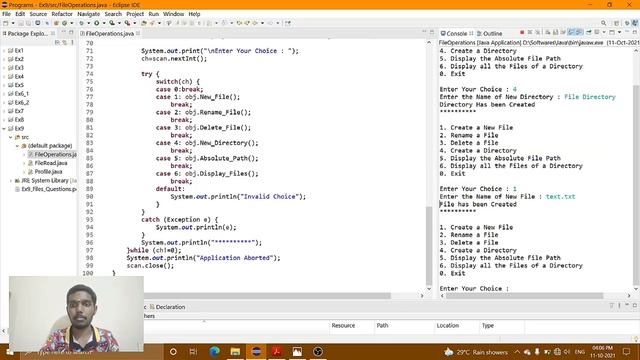Click the console horizontal scrollbar
This screenshot has height=360, width=640.
click(524, 296)
